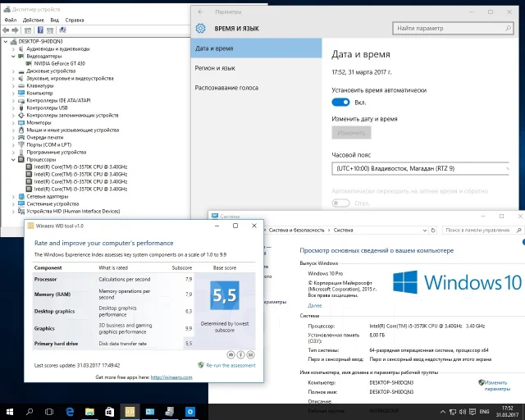Open File Explorer from the taskbar
Screen dimensions: 525x420
89,412
